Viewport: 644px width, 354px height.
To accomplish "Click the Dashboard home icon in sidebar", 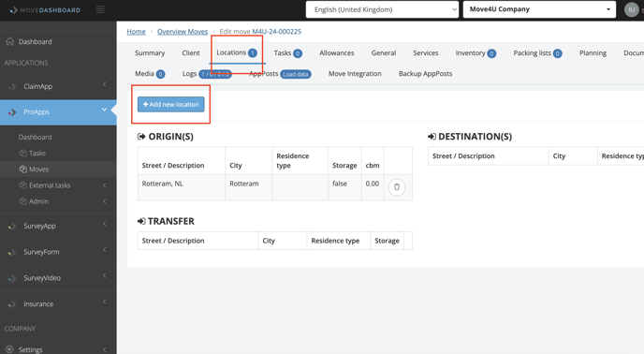I will click(x=10, y=41).
